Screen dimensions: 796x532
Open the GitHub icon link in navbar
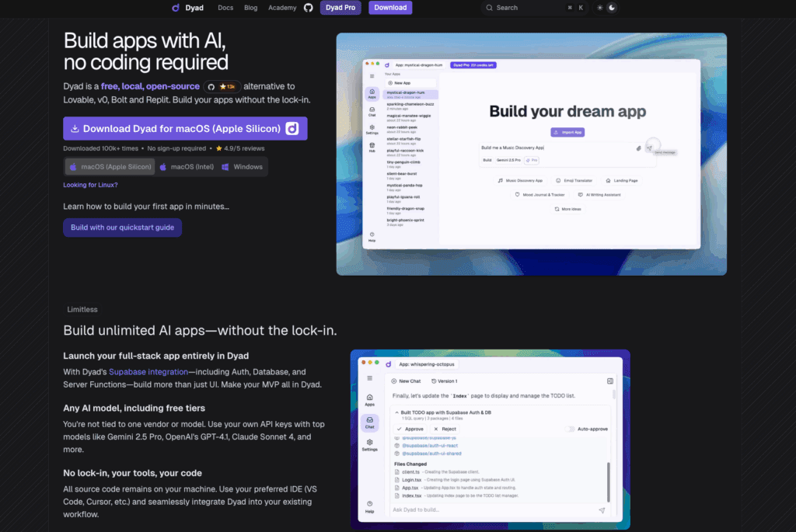[x=308, y=8]
